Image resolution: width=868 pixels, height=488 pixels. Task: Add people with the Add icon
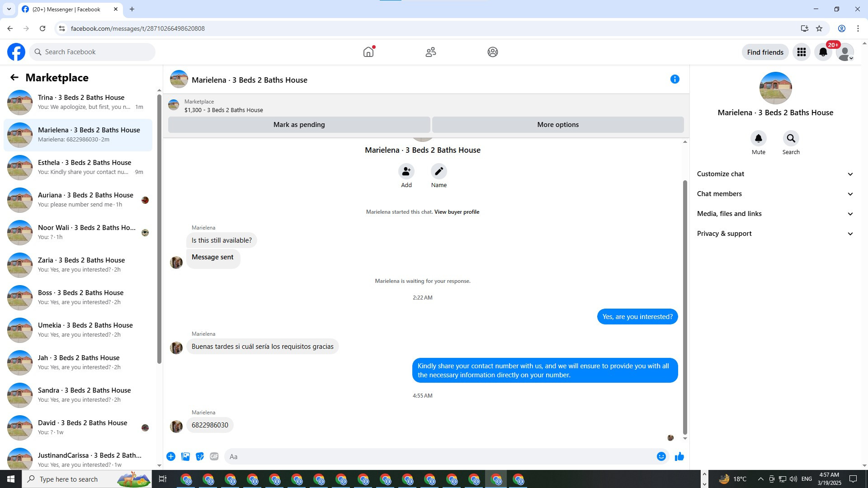[x=406, y=171]
